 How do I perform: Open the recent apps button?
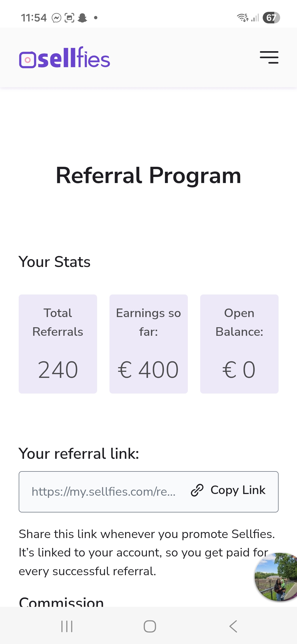(67, 626)
